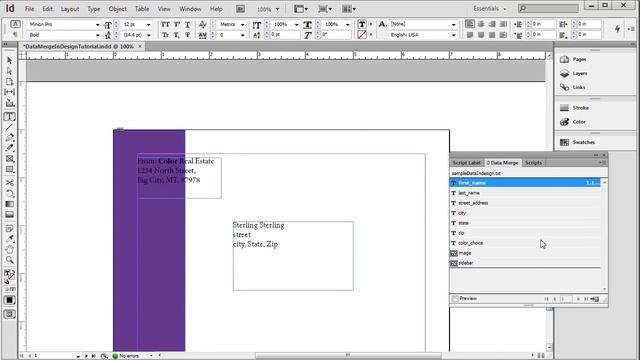Click the stroke None color swatch
The image size is (640, 360).
click(362, 35)
